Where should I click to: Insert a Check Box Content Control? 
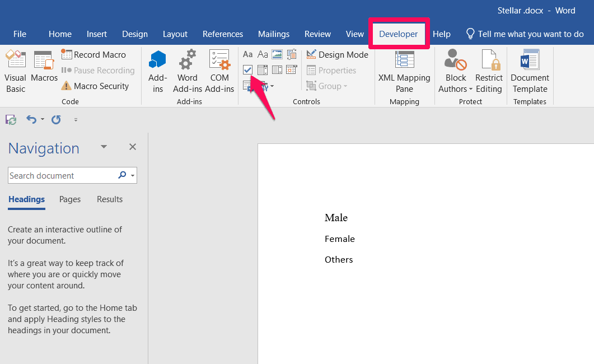[x=248, y=69]
